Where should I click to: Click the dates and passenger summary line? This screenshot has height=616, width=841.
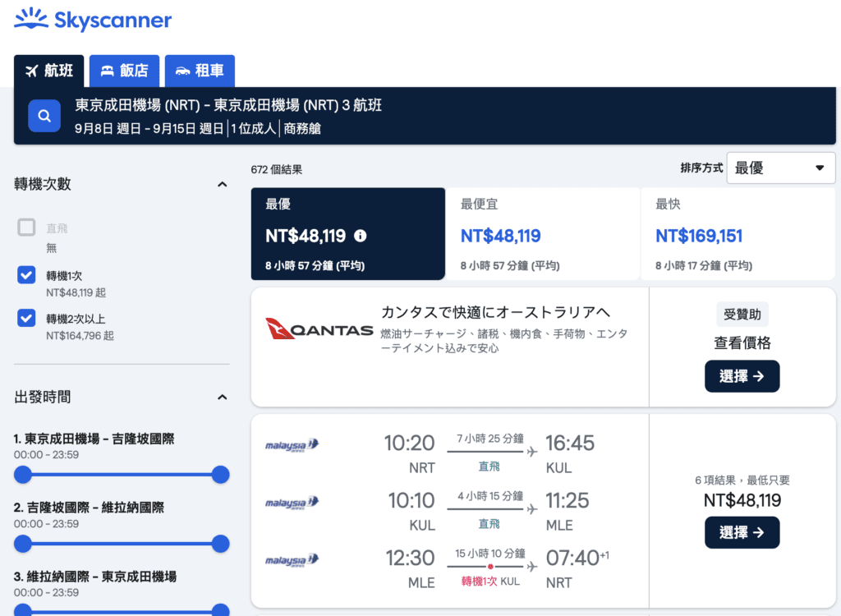tap(197, 128)
